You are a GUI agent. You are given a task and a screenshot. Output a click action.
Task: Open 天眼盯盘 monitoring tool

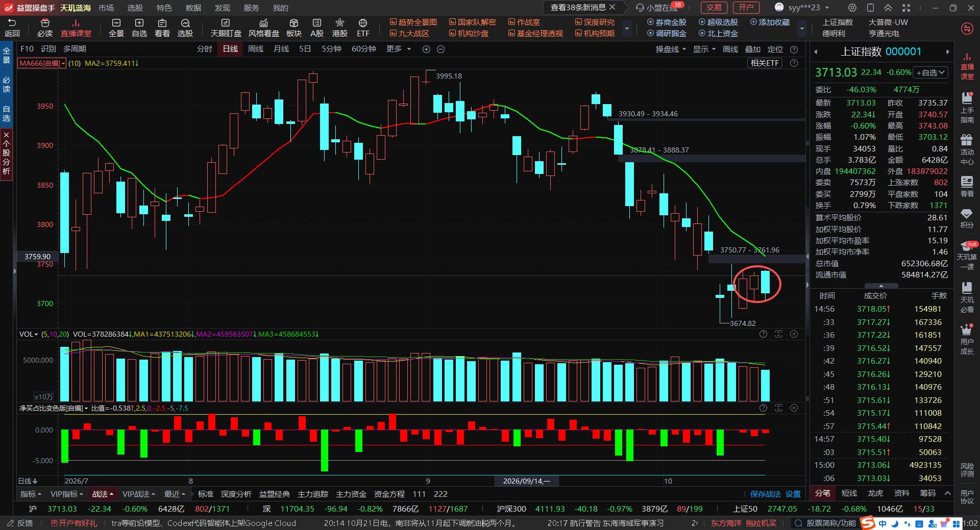pos(226,28)
